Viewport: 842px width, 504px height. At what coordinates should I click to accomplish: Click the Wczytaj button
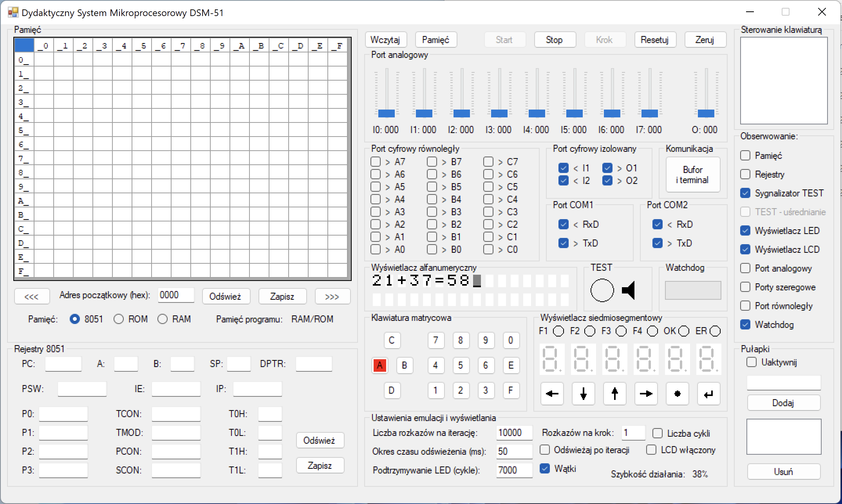tap(385, 40)
